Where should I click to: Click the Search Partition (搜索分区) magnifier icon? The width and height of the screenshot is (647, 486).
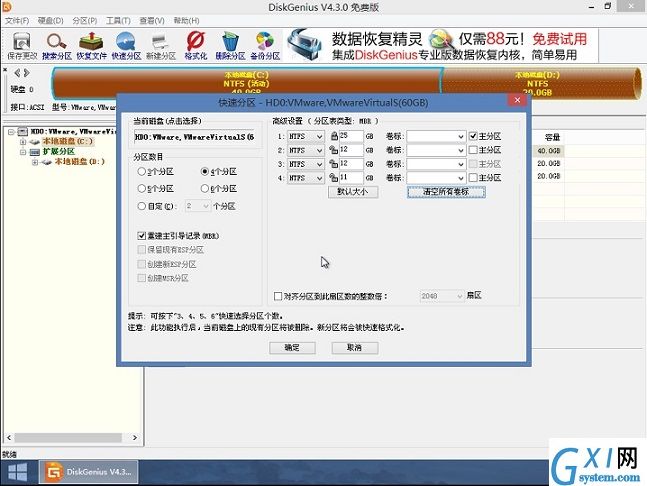(x=57, y=46)
